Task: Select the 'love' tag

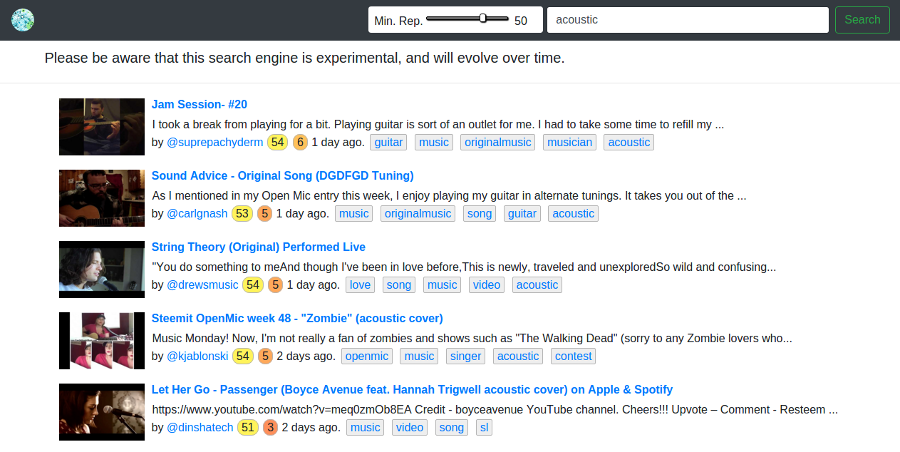Action: point(360,285)
